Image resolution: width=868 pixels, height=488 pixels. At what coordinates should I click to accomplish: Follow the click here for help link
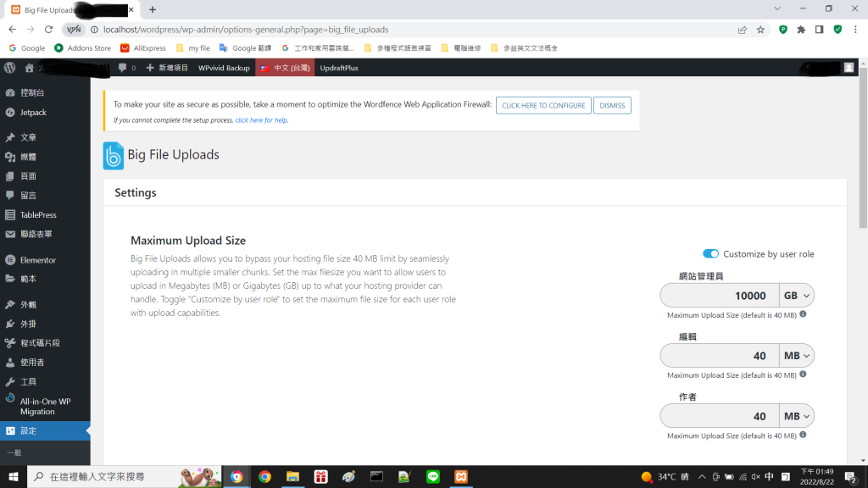tap(261, 120)
